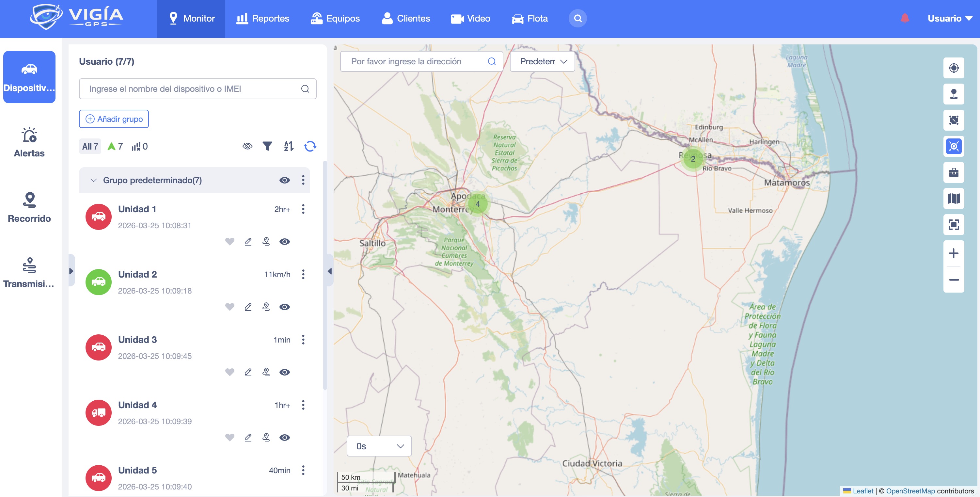Click the red truck icon of Unidad 4
The width and height of the screenshot is (980, 497).
pos(99,412)
